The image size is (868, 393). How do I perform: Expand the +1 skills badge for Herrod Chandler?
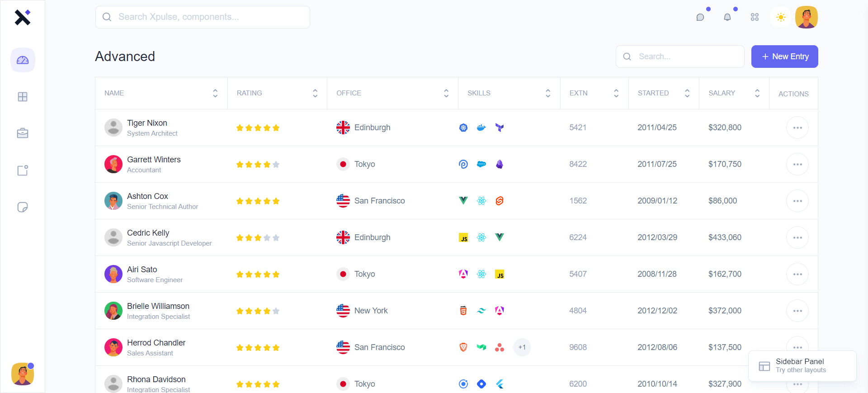coord(522,347)
